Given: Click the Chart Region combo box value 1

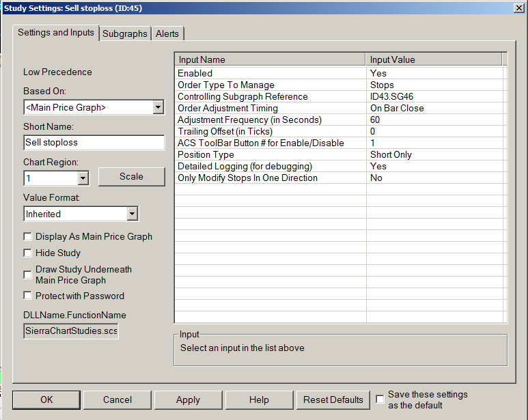Looking at the screenshot, I should pyautogui.click(x=56, y=178).
